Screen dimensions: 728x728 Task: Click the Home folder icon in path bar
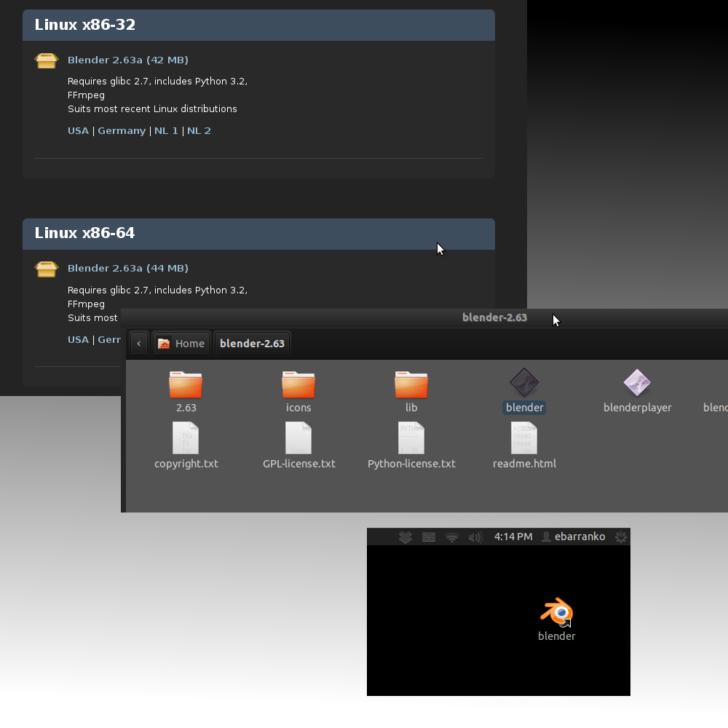click(164, 344)
